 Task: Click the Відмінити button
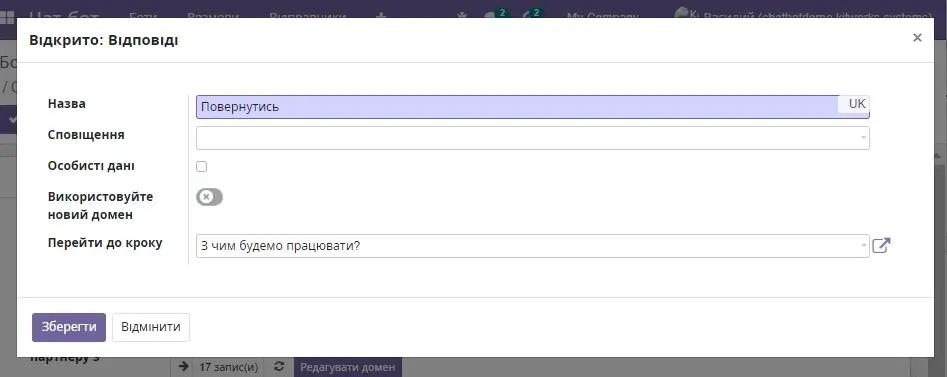150,327
